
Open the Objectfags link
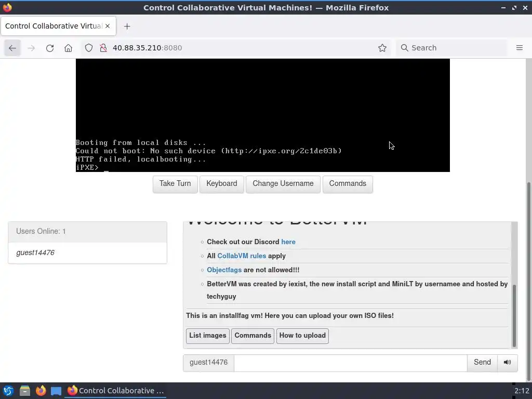224,270
